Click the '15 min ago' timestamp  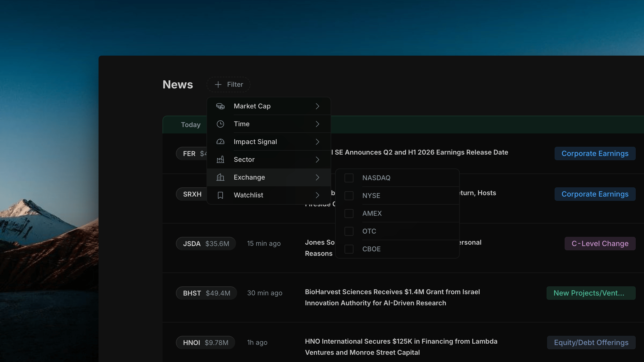tap(264, 244)
